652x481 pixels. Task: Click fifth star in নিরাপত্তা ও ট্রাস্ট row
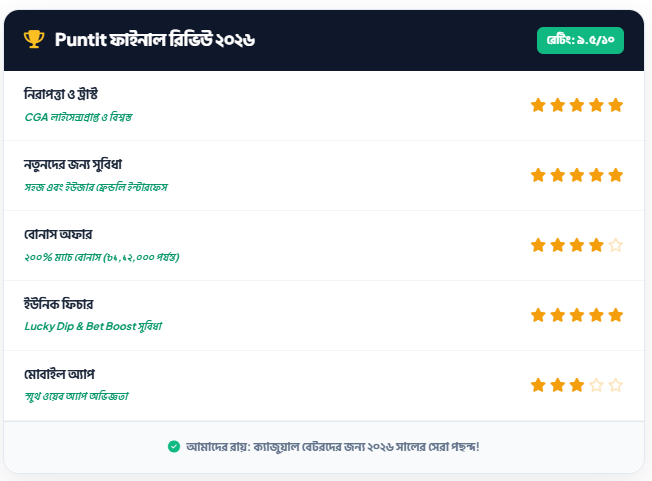616,105
